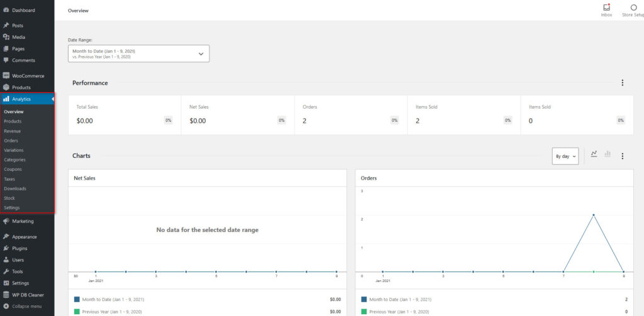Click 'No data for the selected date range' message
Image resolution: width=644 pixels, height=316 pixels.
[x=208, y=230]
